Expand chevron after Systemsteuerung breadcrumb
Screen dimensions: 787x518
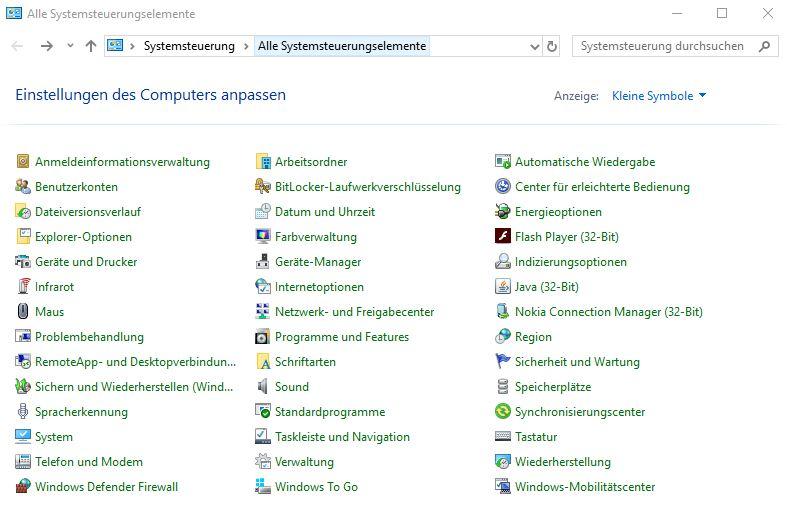point(246,46)
